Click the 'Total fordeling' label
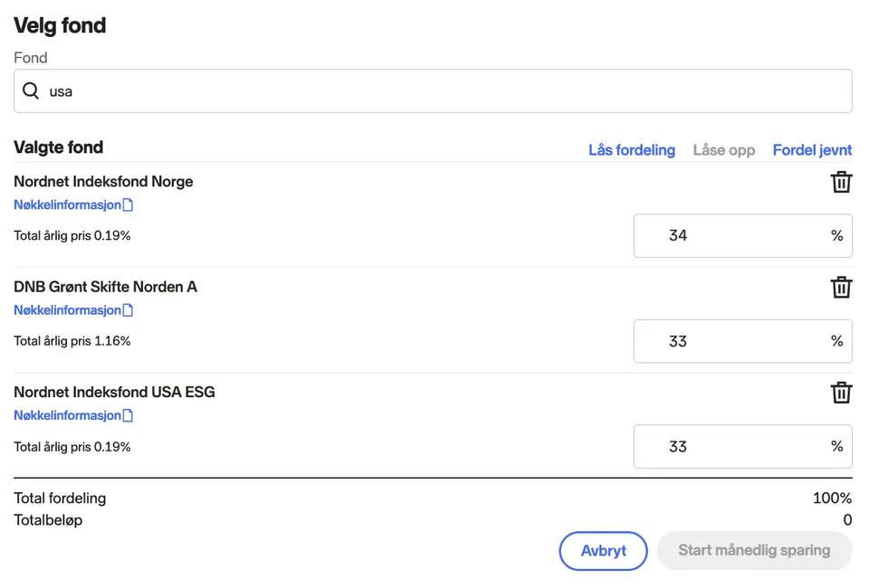 (60, 498)
